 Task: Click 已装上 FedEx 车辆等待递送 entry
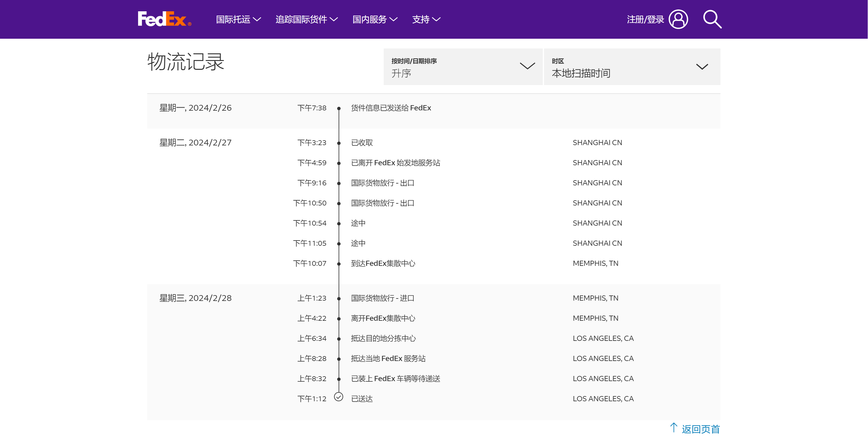pos(396,379)
